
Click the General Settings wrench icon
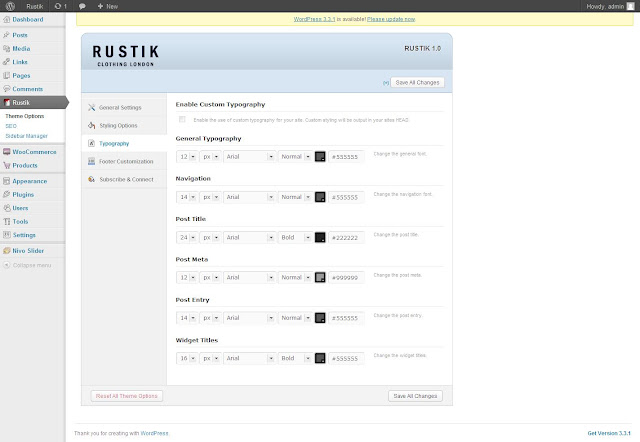tap(91, 107)
